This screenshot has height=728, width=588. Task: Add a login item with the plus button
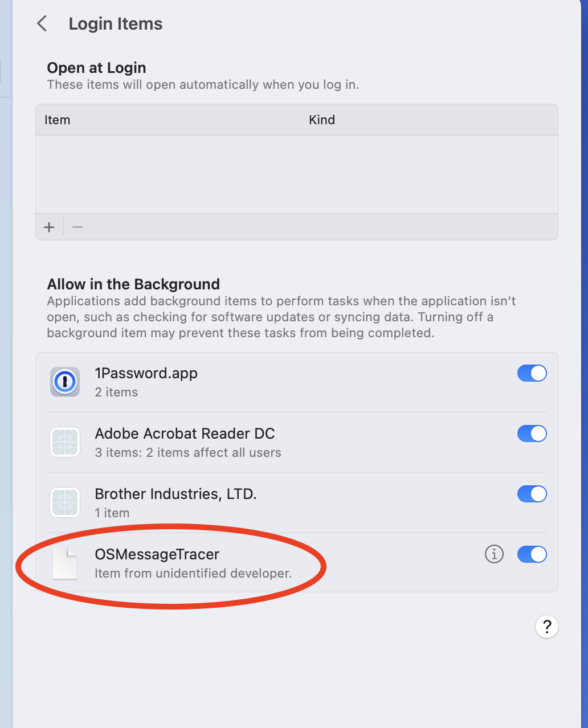point(49,227)
